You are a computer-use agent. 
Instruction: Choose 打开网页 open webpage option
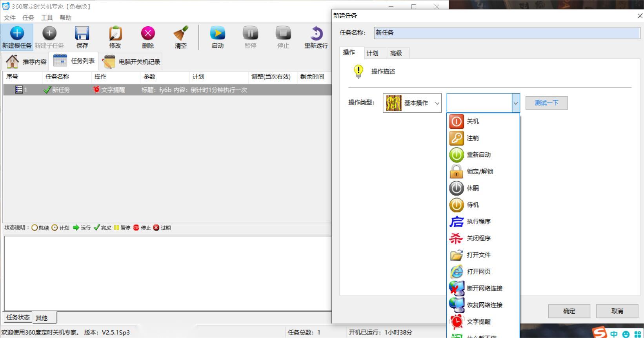pyautogui.click(x=483, y=272)
